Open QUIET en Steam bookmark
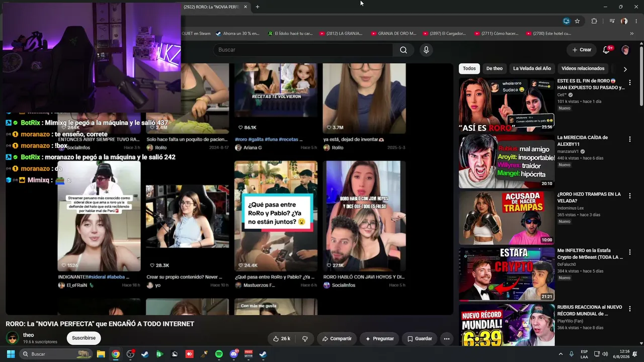644x362 pixels. click(x=196, y=34)
